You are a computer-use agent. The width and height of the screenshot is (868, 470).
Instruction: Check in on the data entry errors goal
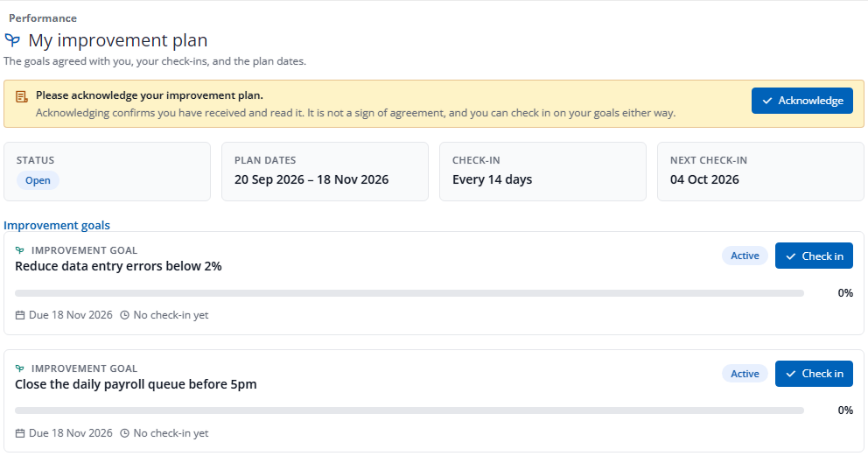pyautogui.click(x=814, y=256)
